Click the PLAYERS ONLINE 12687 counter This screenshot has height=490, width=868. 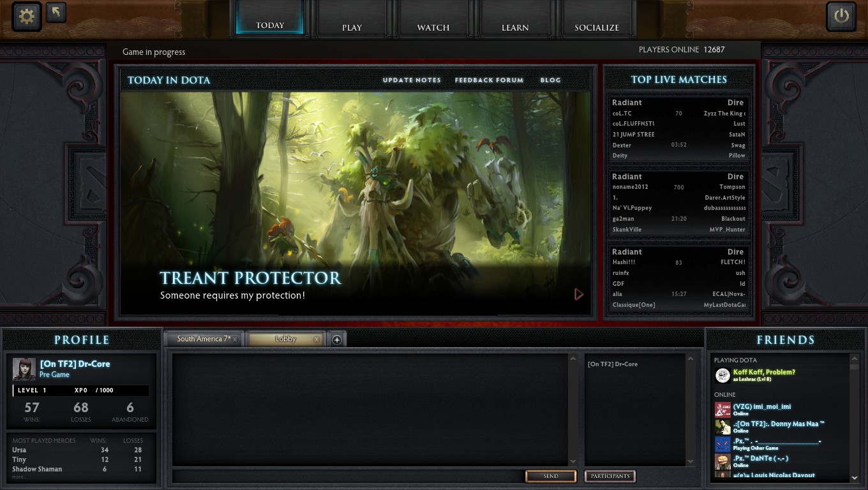(x=682, y=49)
